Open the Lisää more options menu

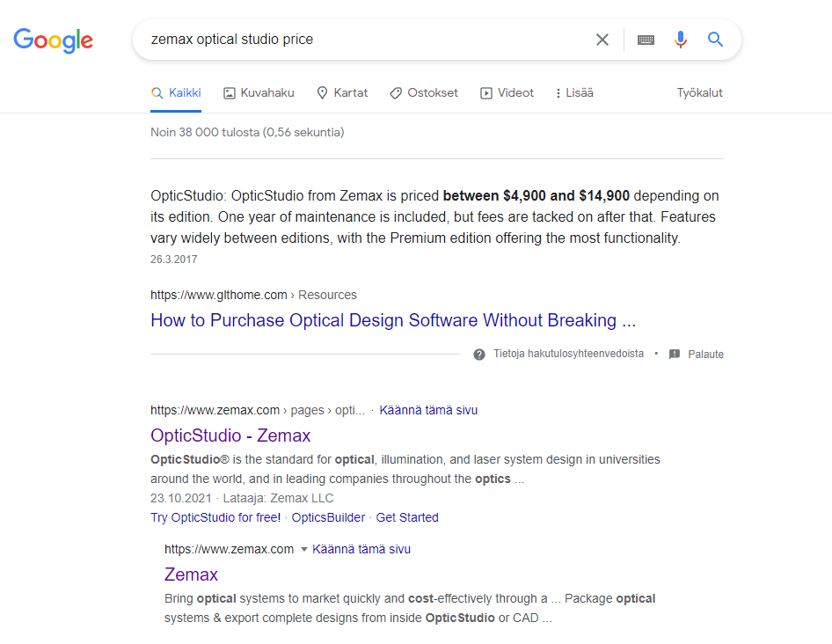point(574,92)
